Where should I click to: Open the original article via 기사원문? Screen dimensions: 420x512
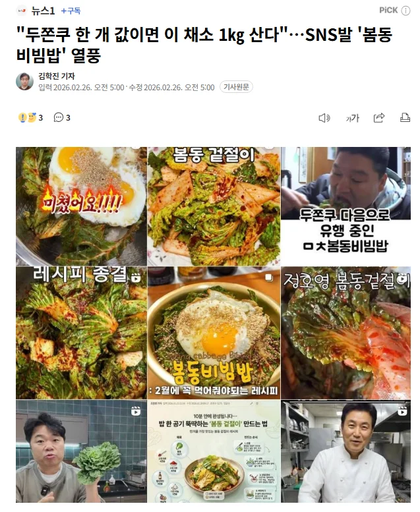point(236,87)
